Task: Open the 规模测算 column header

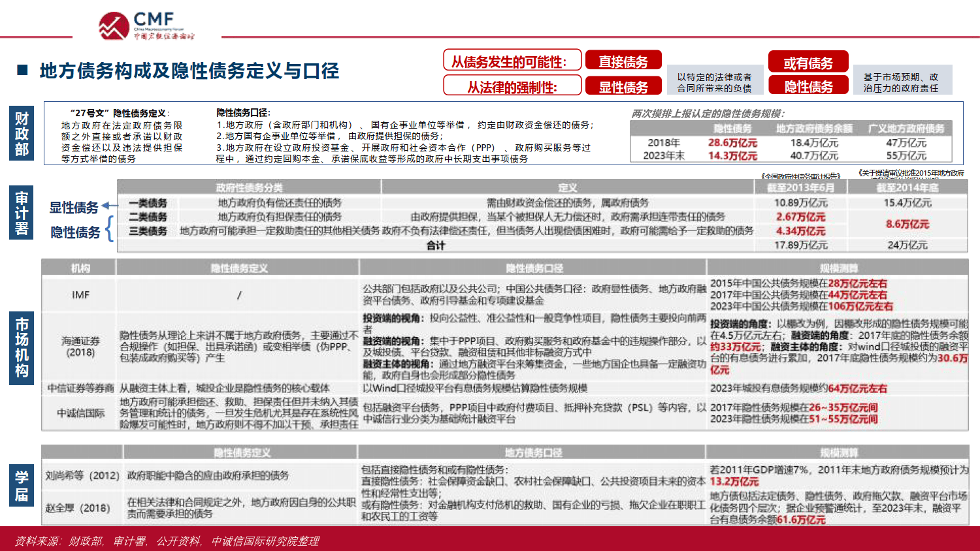Action: [x=840, y=265]
